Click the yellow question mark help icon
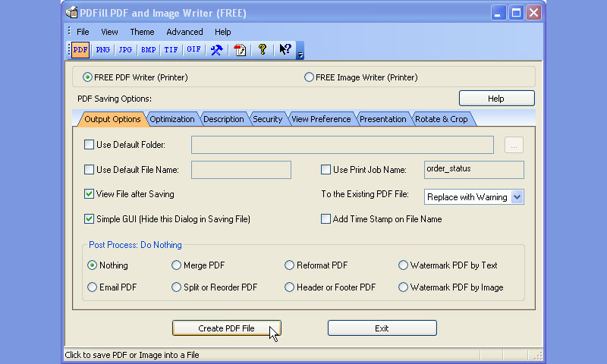 click(263, 49)
